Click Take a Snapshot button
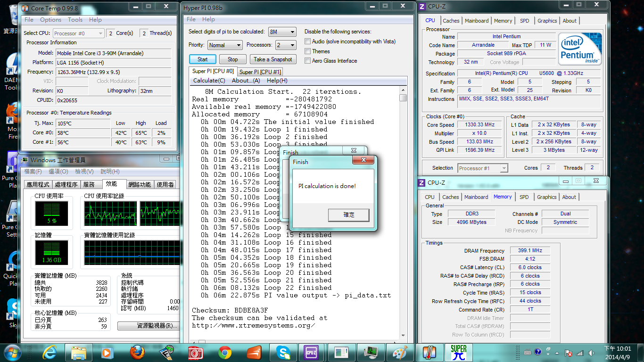Screen dimensions: 644x362 point(273,59)
